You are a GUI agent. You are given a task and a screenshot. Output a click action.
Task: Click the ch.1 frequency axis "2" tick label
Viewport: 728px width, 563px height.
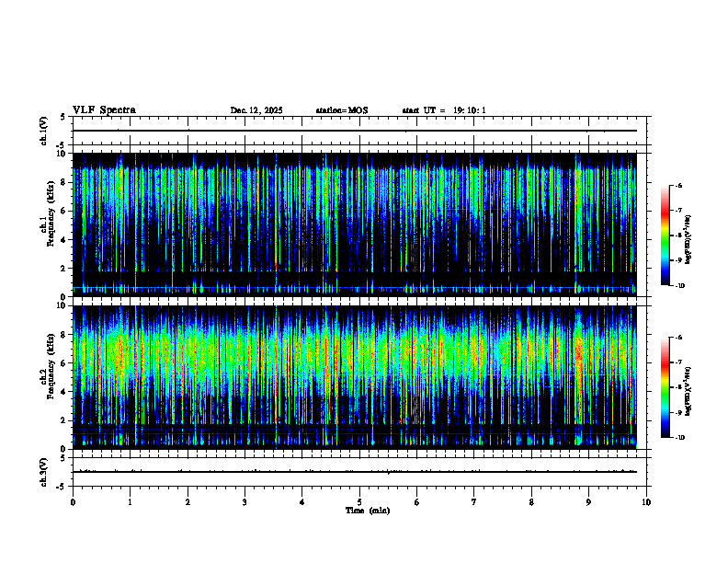pos(63,269)
